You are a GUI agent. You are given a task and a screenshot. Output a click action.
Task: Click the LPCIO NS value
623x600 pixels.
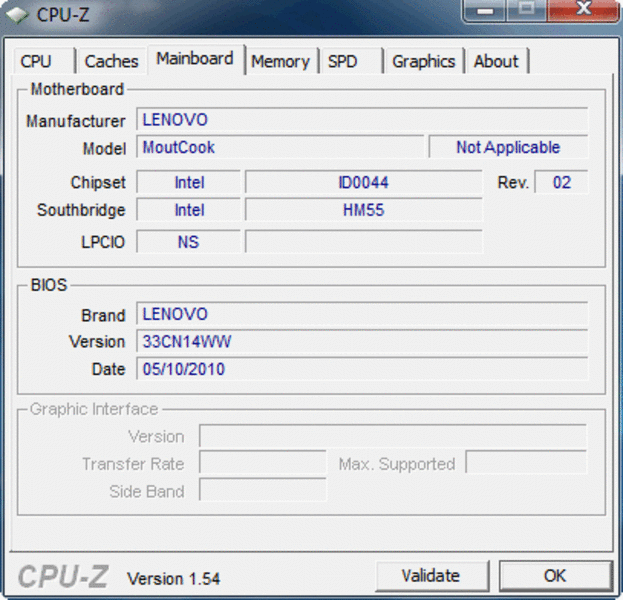tap(189, 242)
